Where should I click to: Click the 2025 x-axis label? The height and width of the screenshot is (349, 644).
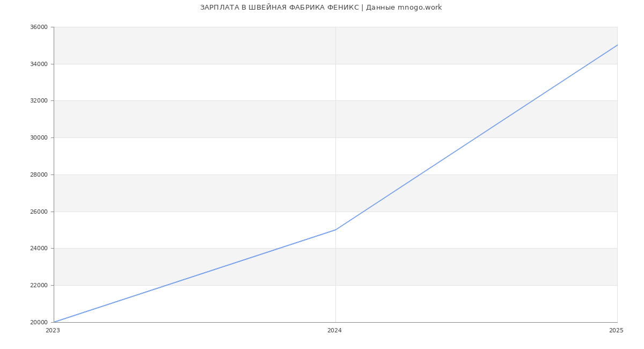click(x=616, y=331)
